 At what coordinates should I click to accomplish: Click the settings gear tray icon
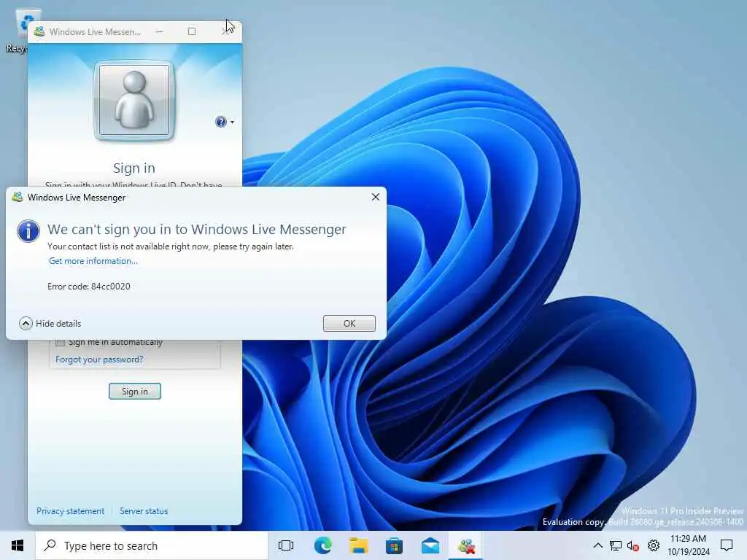[654, 545]
